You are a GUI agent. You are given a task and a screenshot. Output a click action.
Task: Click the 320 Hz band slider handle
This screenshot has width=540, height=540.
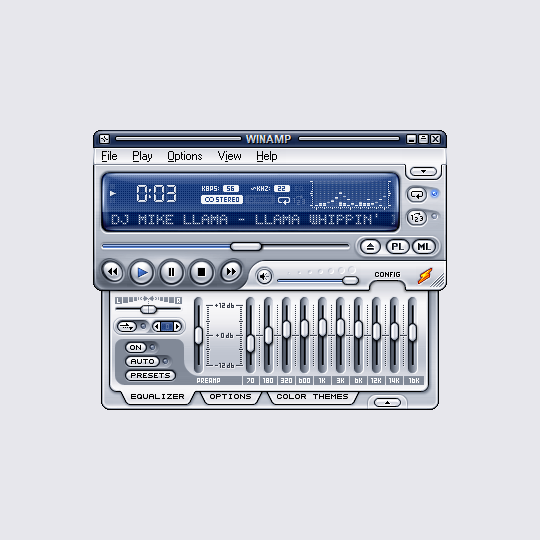(286, 329)
